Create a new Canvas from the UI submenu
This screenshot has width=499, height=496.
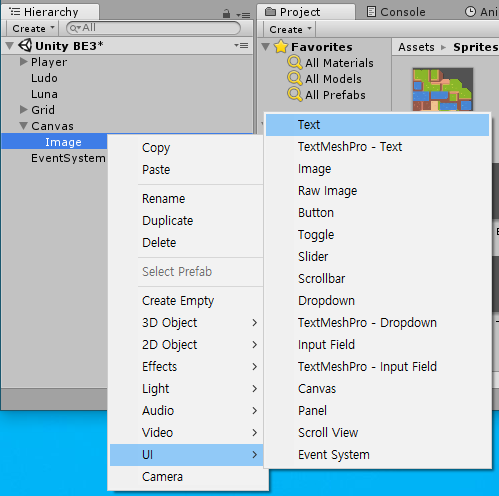377,389
